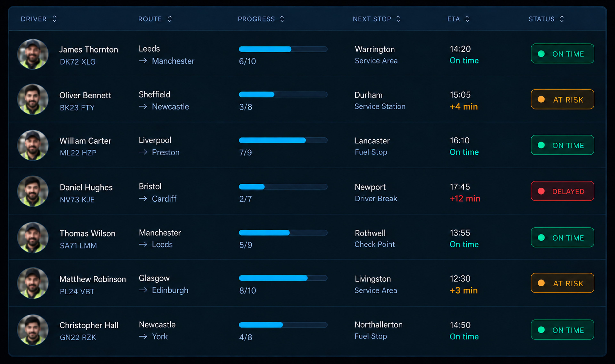Click the destination Newcastle under Sheffield
Screen dimensions: 615x364
pos(170,106)
